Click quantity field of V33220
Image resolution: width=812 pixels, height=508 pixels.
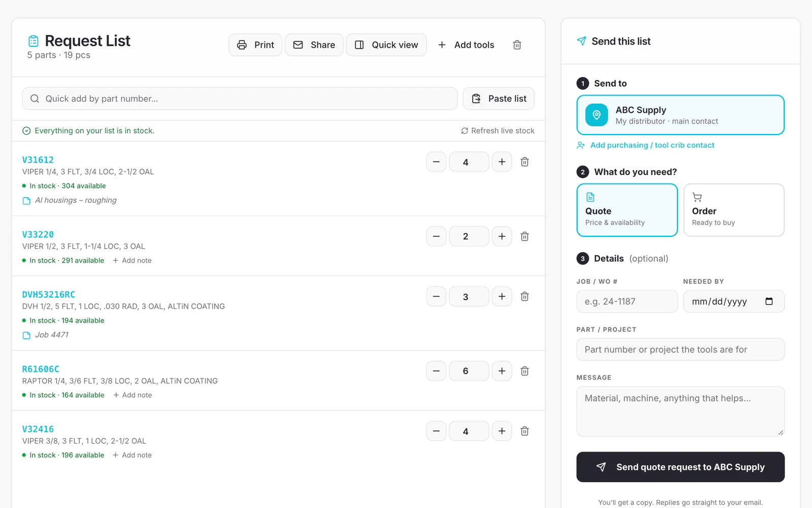[x=469, y=236]
